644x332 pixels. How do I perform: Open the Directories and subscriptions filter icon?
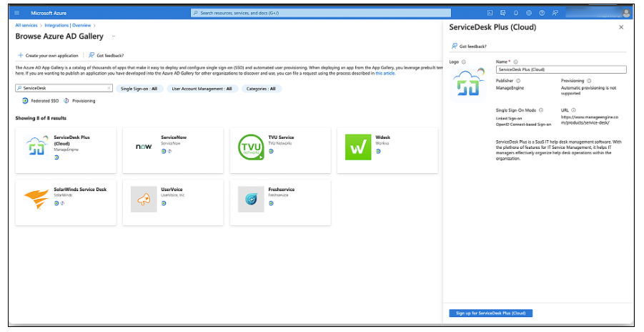pos(502,13)
